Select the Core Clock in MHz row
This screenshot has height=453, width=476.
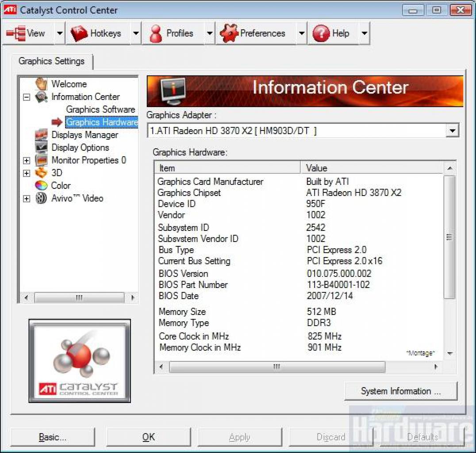pos(299,336)
